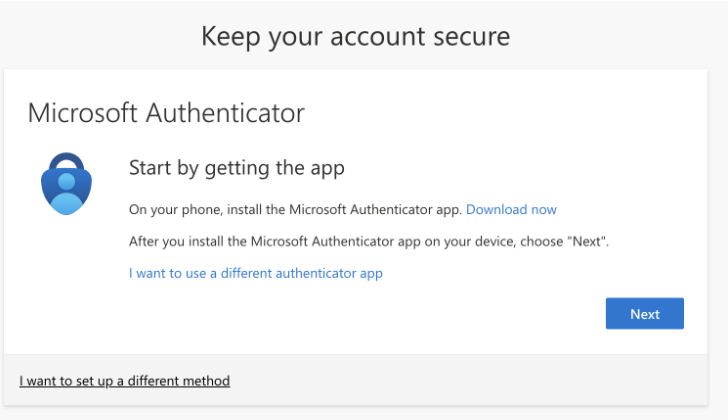The height and width of the screenshot is (420, 728).
Task: Click the Keep your account secure title
Action: click(x=355, y=37)
